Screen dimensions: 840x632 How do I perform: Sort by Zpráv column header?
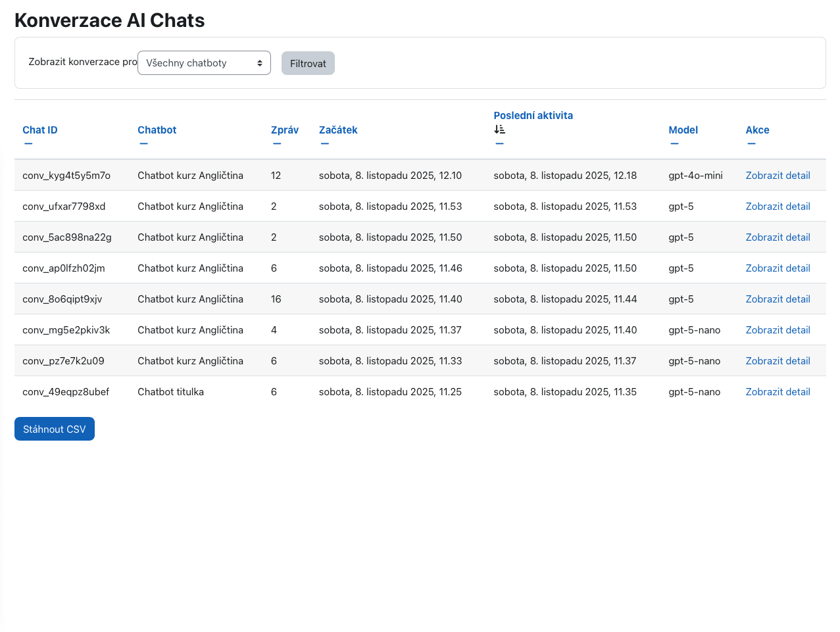tap(285, 130)
